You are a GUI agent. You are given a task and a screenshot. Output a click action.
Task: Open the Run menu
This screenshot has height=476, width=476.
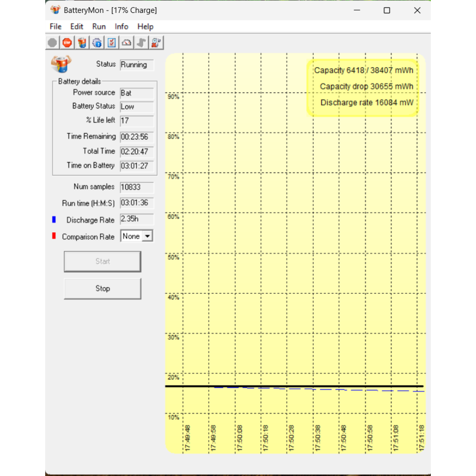(x=99, y=27)
